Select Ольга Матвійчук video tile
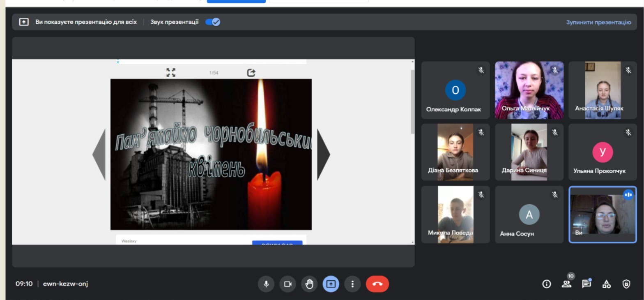Image resolution: width=644 pixels, height=300 pixels. click(x=529, y=90)
